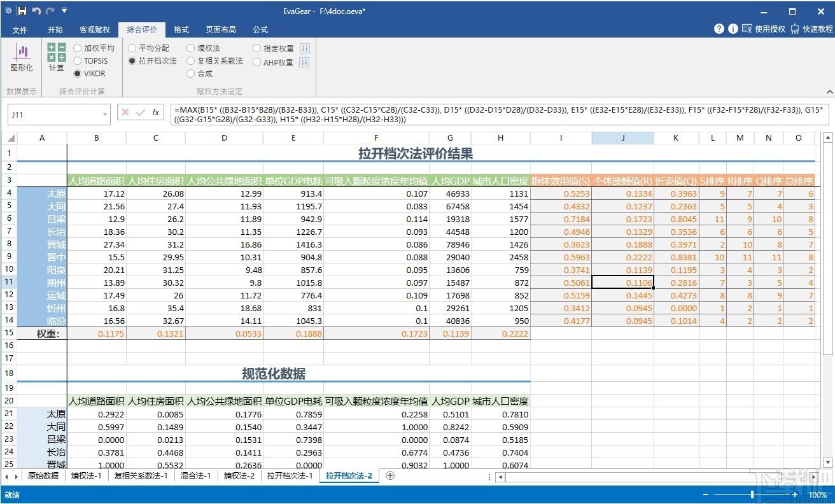Screen dimensions: 835x504
Task: Switch to the 混合法-1 sheet tab
Action: [x=196, y=475]
